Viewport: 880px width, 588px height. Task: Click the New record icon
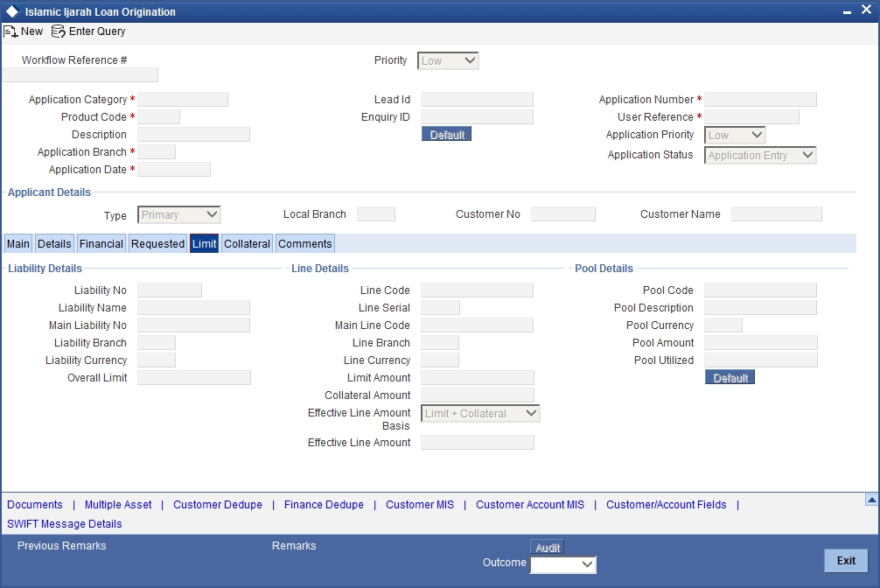coord(10,31)
